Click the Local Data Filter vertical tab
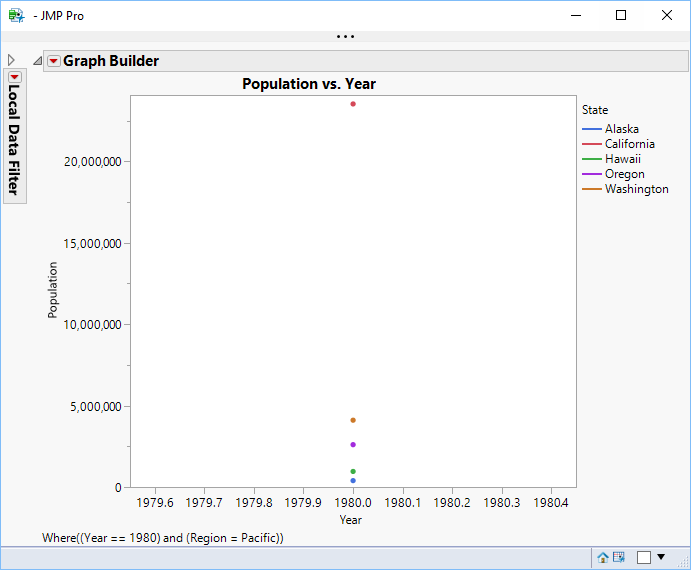This screenshot has width=691, height=570. point(15,139)
